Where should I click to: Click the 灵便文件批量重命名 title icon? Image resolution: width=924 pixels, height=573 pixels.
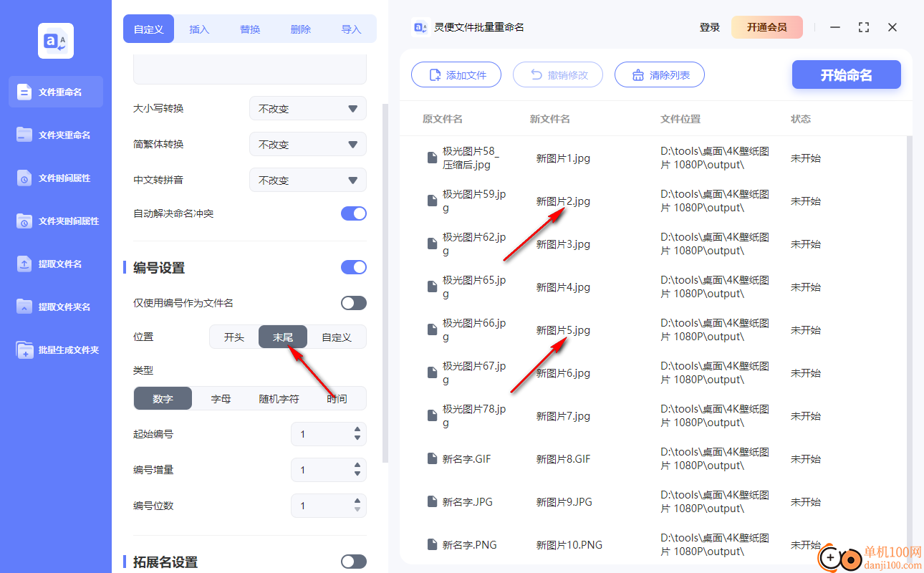[420, 27]
